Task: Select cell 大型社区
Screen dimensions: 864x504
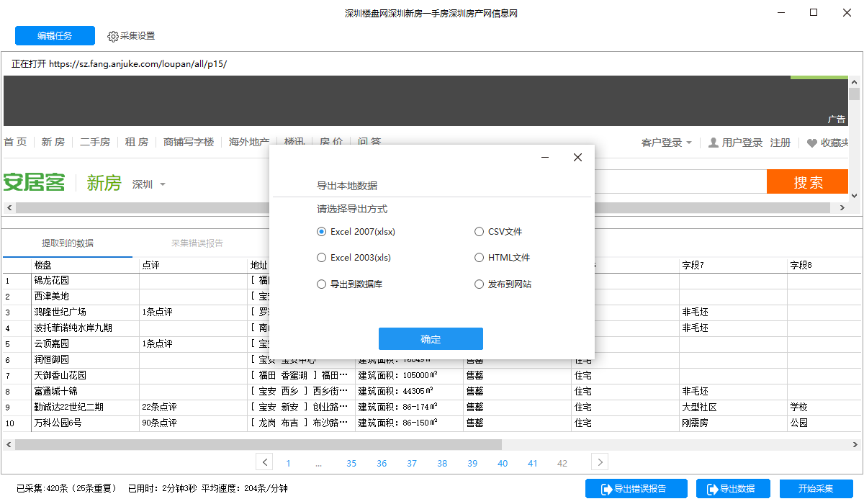Action: 732,407
